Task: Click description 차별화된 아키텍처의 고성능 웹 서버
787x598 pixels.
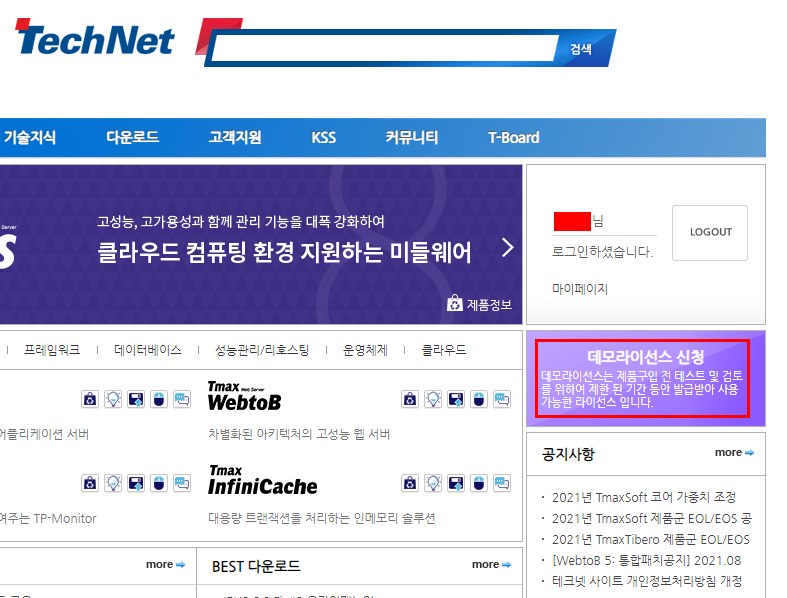Action: click(x=299, y=434)
